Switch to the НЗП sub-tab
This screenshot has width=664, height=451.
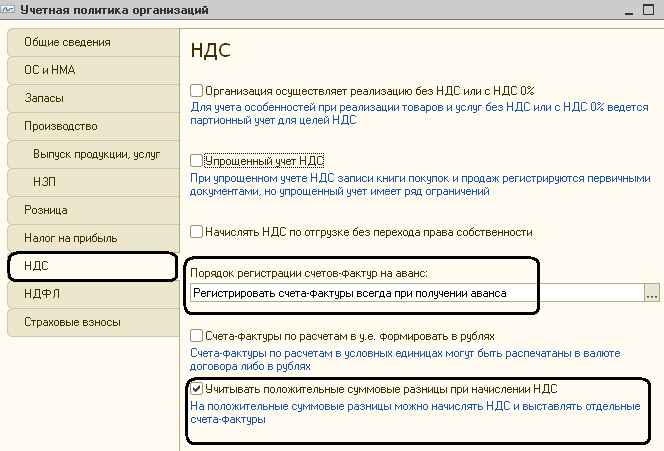[x=93, y=182]
